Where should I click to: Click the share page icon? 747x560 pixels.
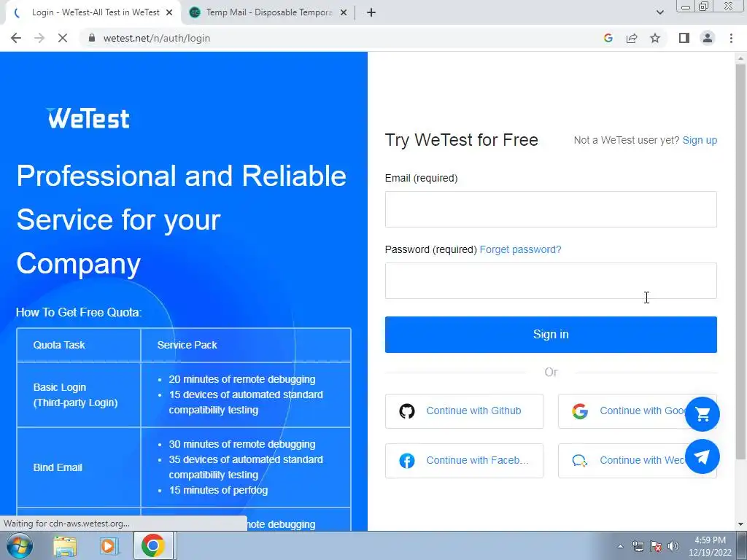[632, 38]
